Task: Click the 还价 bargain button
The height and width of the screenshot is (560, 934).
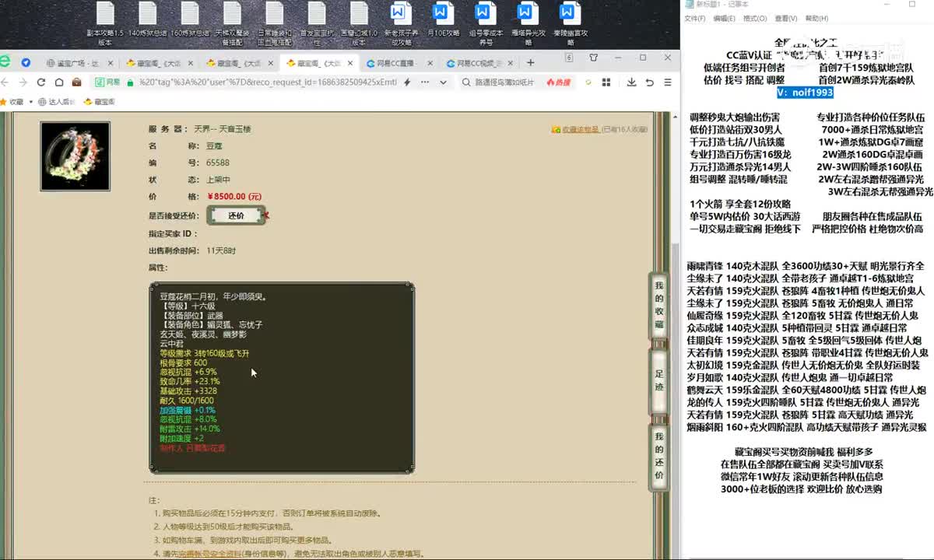Action: (x=236, y=215)
